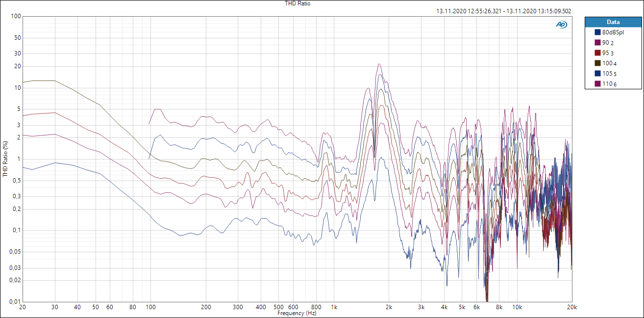Click the '0,01' value on the Y axis
The width and height of the screenshot is (644, 318).
[x=14, y=301]
